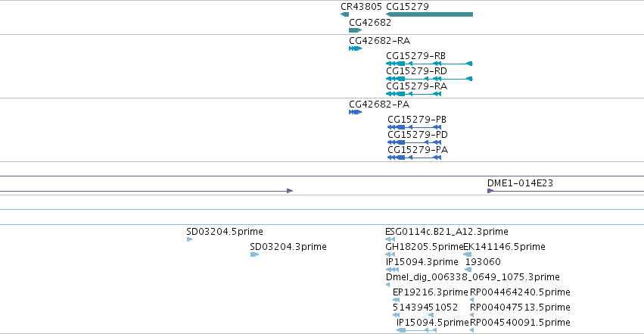644x334 pixels.
Task: Click the SD03204.5prime arrow glyph
Action: (189, 239)
